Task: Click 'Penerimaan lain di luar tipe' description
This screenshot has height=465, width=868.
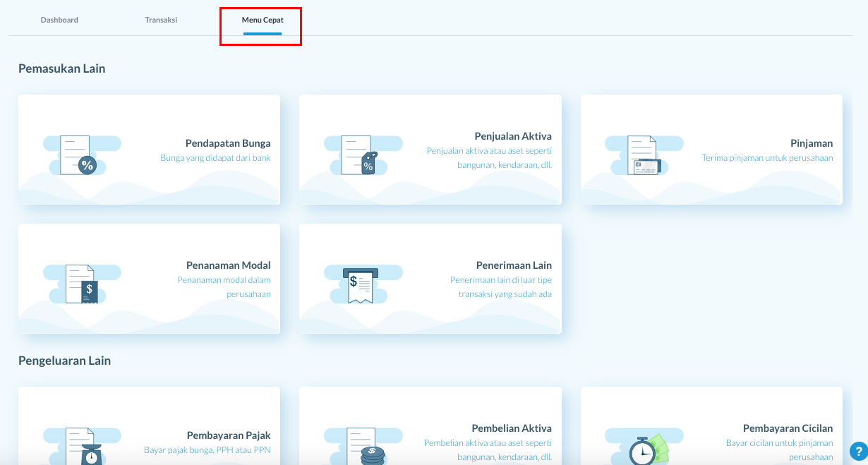Action: [x=501, y=287]
